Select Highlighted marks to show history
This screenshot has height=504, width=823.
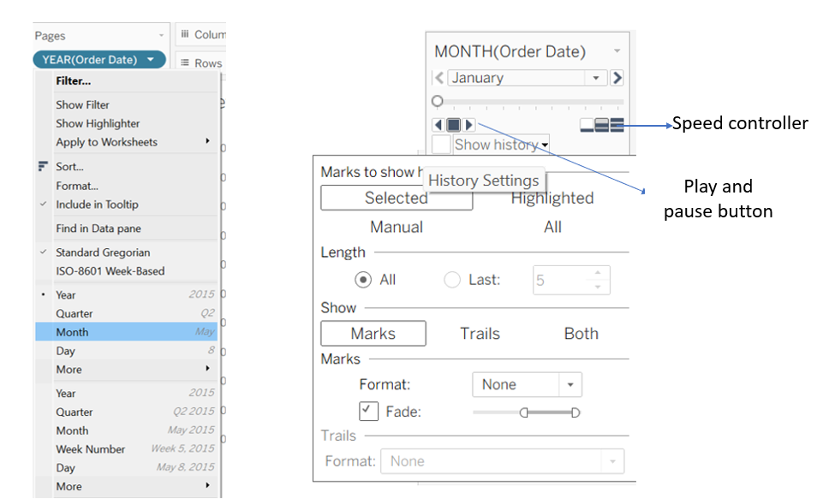point(552,199)
